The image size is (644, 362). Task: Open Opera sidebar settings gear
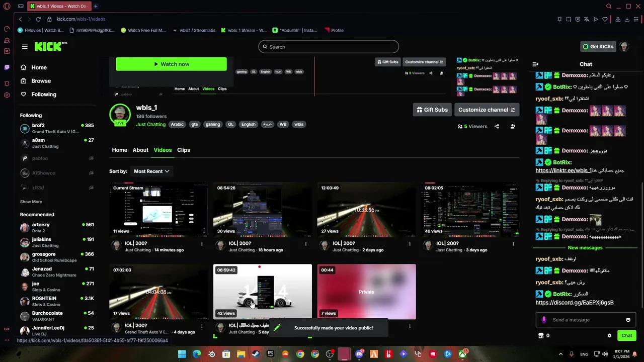pos(7,95)
